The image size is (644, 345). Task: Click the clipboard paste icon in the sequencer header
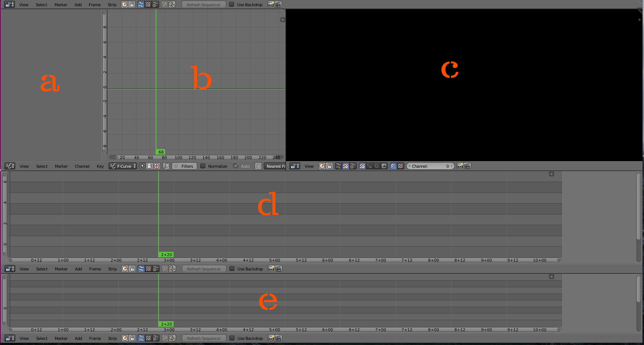point(172,4)
